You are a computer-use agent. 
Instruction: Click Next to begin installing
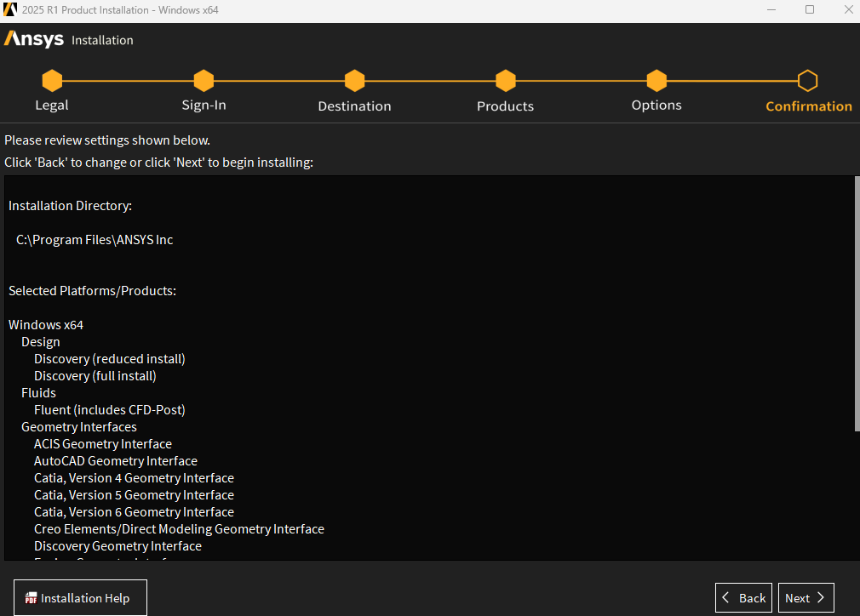coord(806,598)
